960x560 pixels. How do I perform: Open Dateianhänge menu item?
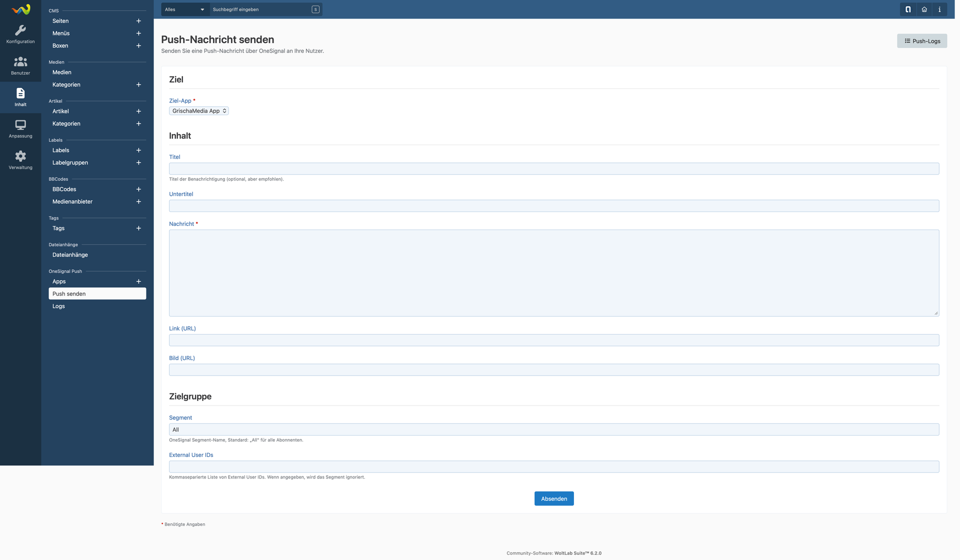click(70, 255)
